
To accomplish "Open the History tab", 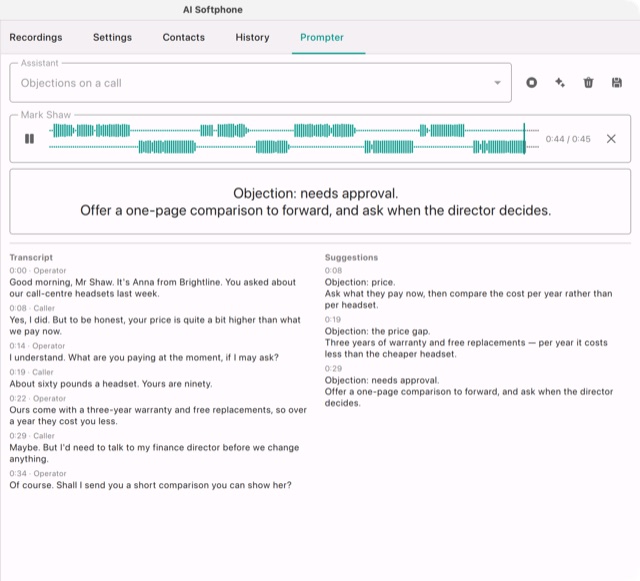I will point(252,37).
